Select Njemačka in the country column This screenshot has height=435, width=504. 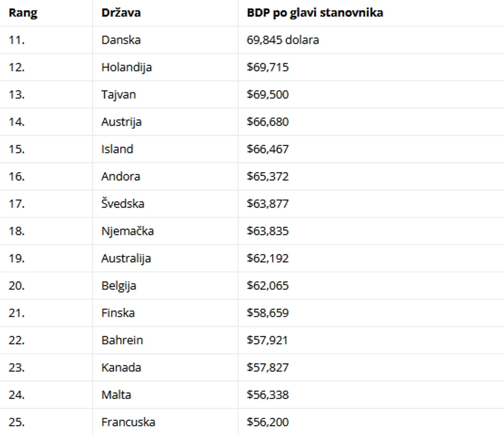(128, 231)
